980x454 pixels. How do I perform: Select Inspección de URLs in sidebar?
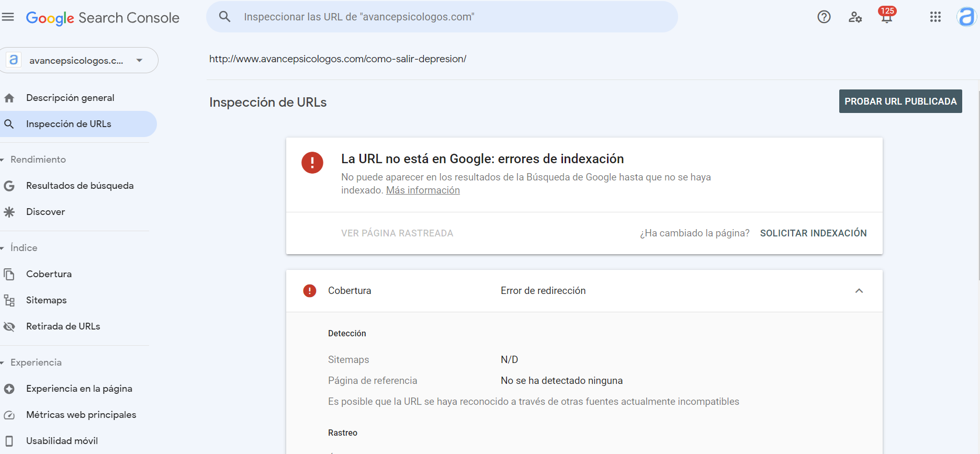coord(78,124)
